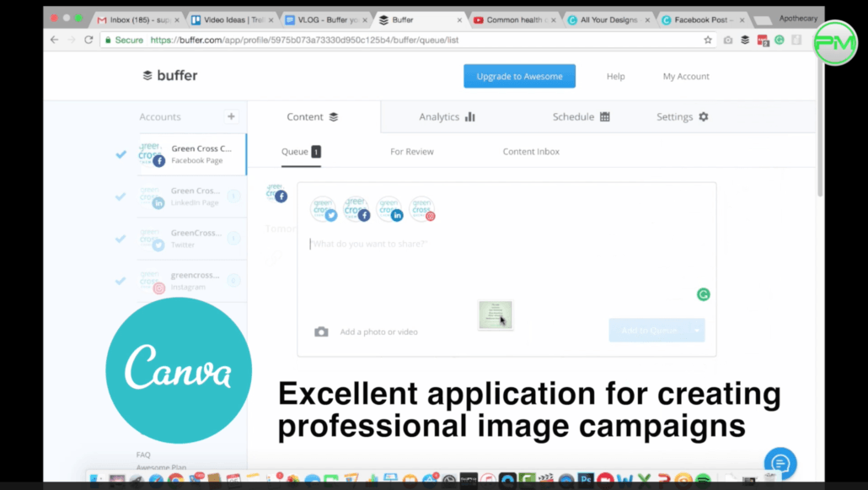Click the Photoshop icon in the Dock

pos(585,480)
